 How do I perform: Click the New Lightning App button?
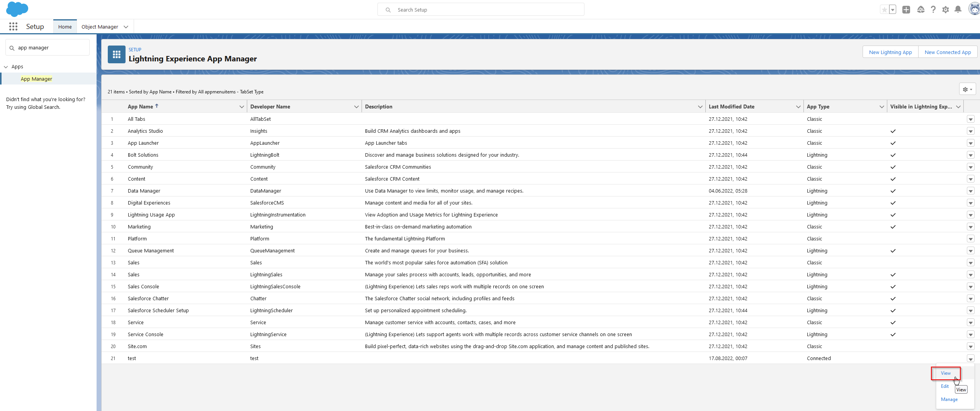coord(890,52)
